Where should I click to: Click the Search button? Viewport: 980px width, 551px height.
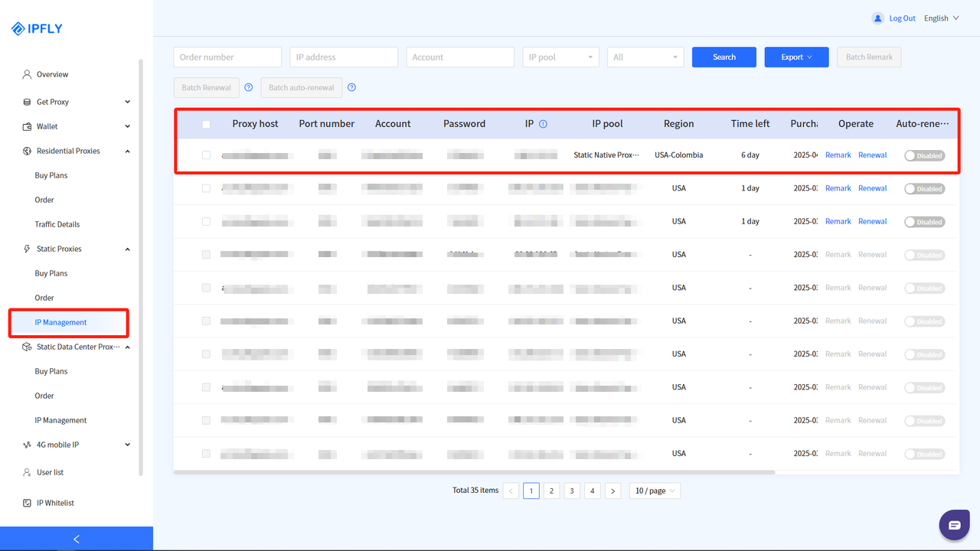pos(724,57)
